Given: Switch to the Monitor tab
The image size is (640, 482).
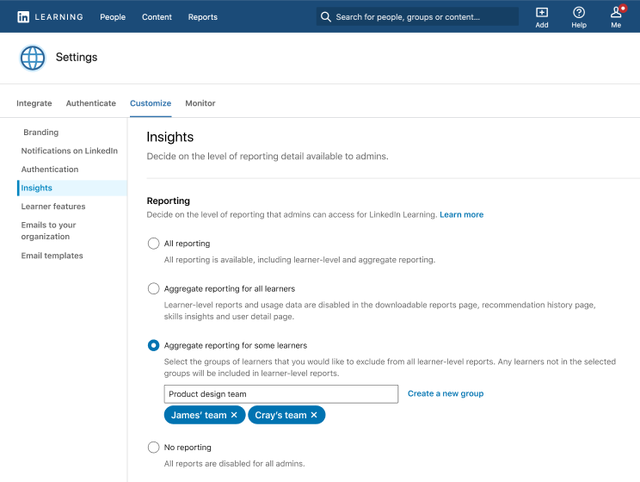Looking at the screenshot, I should pos(200,103).
